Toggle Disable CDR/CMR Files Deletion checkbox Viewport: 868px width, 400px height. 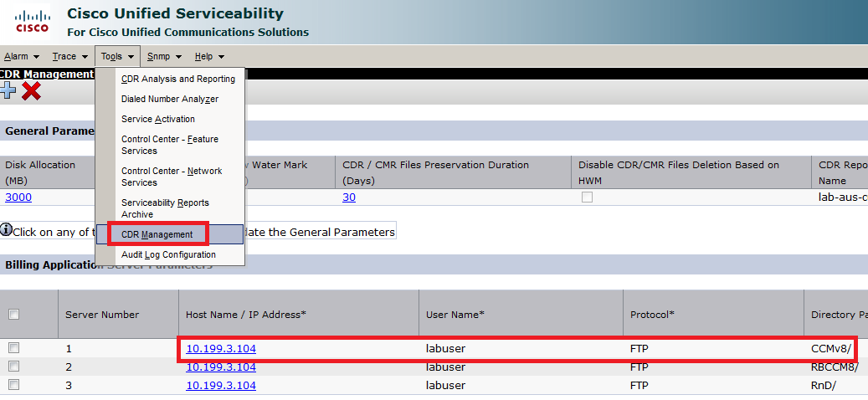tap(587, 197)
